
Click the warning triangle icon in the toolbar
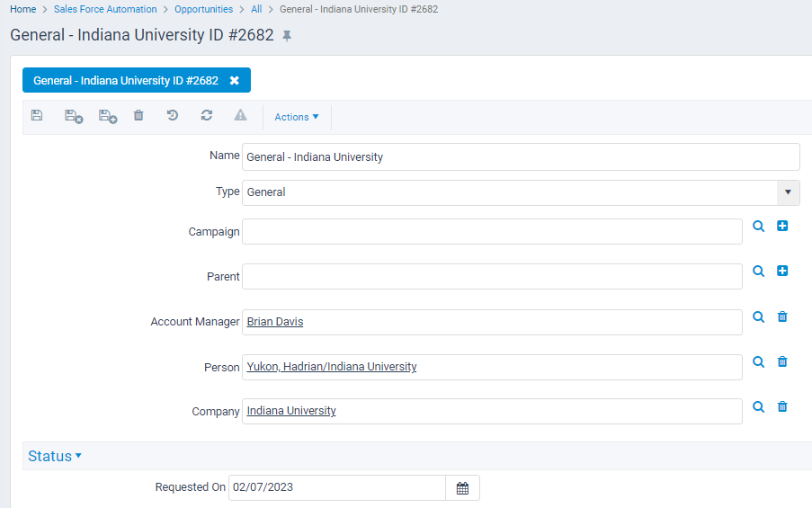coord(240,115)
